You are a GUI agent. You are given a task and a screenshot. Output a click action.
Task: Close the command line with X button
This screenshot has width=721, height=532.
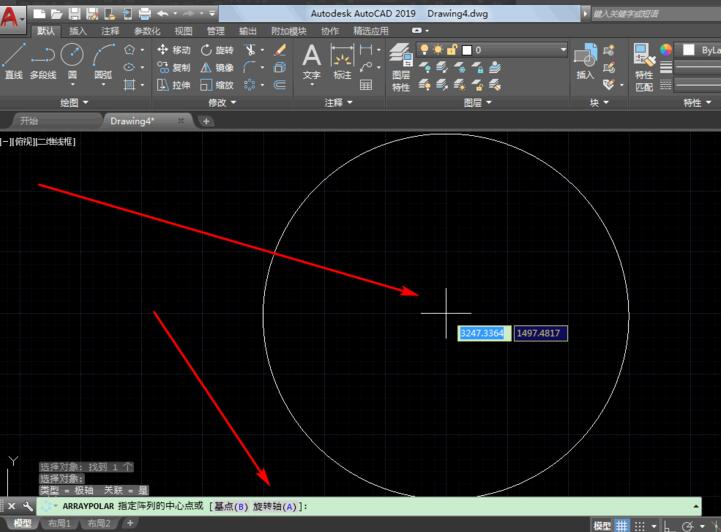[x=11, y=506]
